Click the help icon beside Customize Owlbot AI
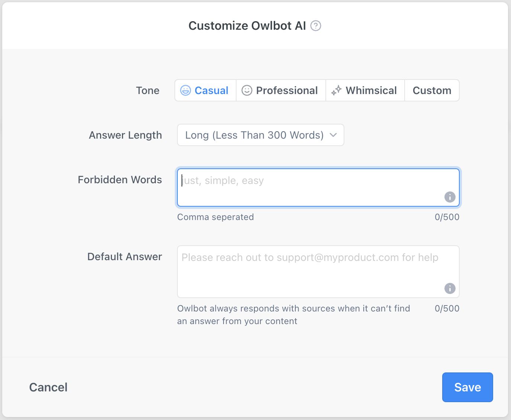The width and height of the screenshot is (511, 420). [316, 26]
